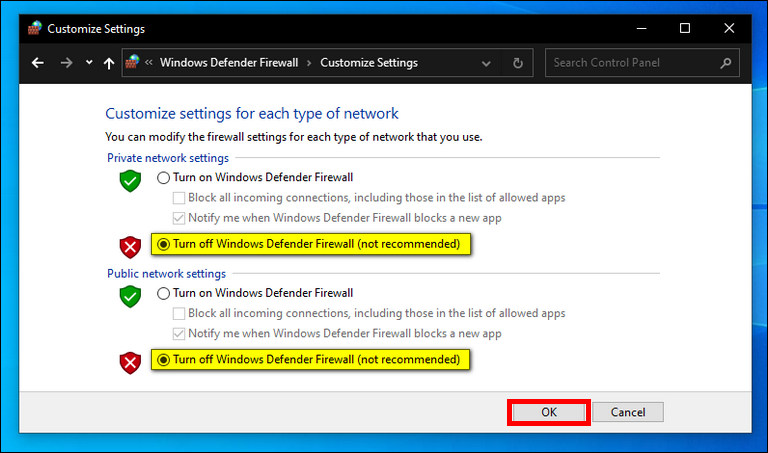Image resolution: width=768 pixels, height=453 pixels.
Task: Go up one level with up arrow
Action: [x=109, y=63]
